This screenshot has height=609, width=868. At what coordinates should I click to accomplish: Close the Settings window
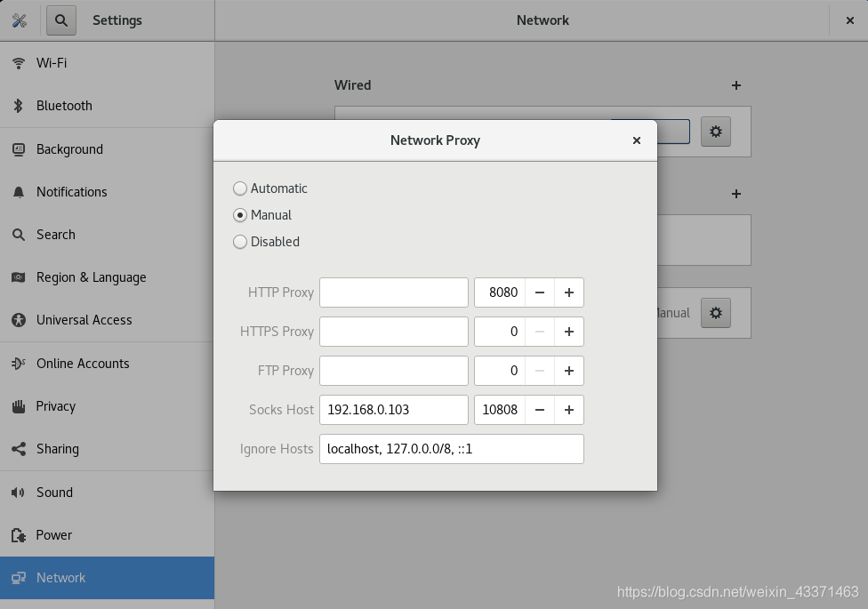point(849,20)
